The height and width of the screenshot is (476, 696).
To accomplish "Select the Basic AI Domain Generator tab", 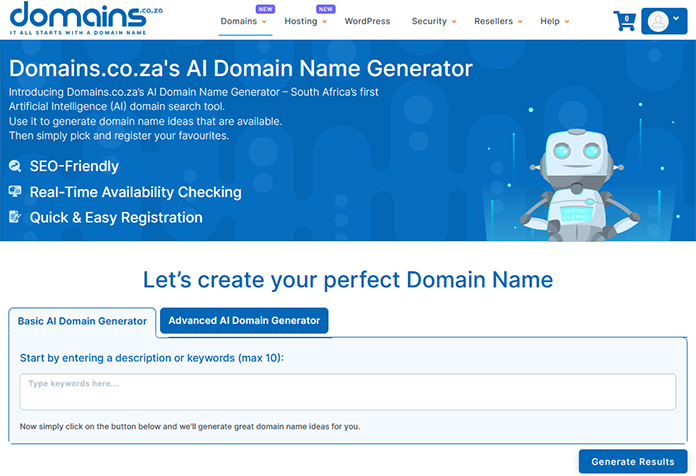I will point(82,321).
